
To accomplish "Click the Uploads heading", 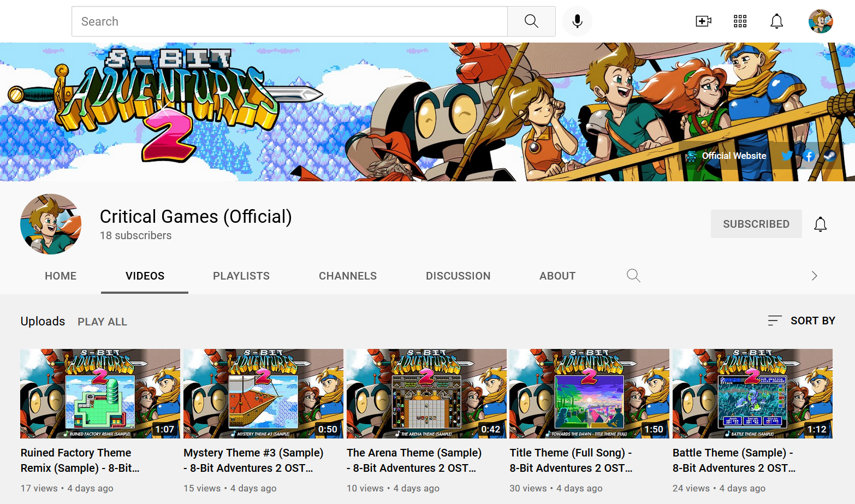I will click(x=43, y=321).
